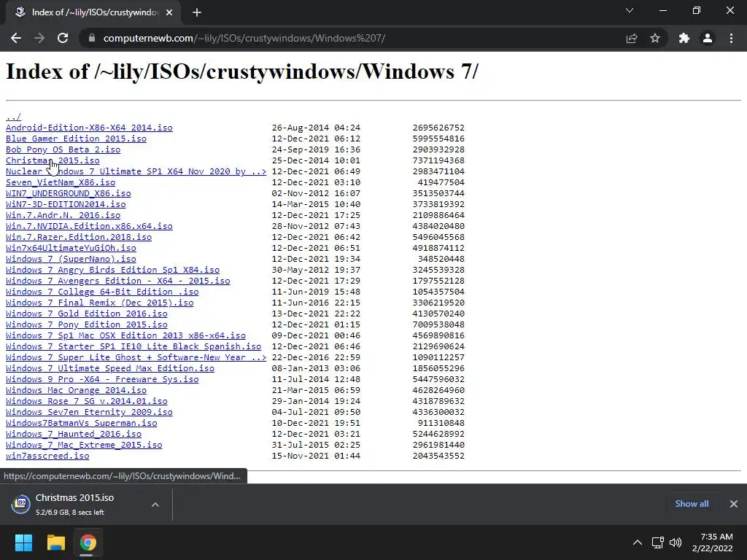Click Win7x64UltimateYuGiOh.iso
The height and width of the screenshot is (560, 747).
[71, 248]
